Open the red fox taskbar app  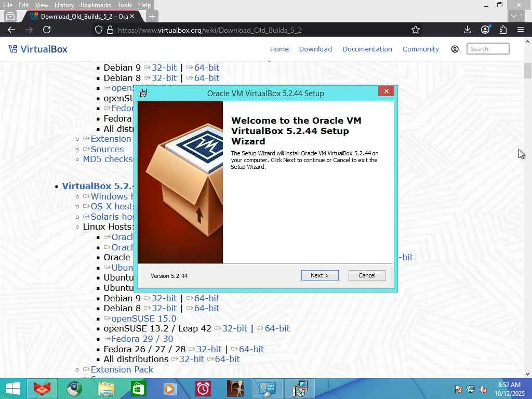click(42, 389)
